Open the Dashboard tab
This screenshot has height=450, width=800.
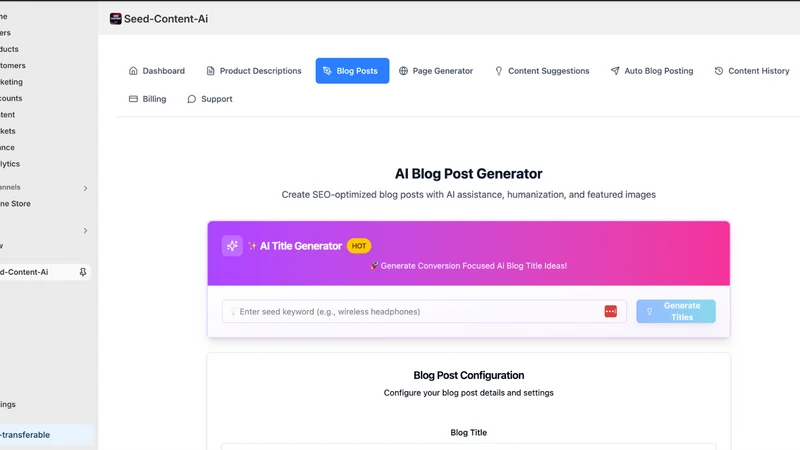157,71
